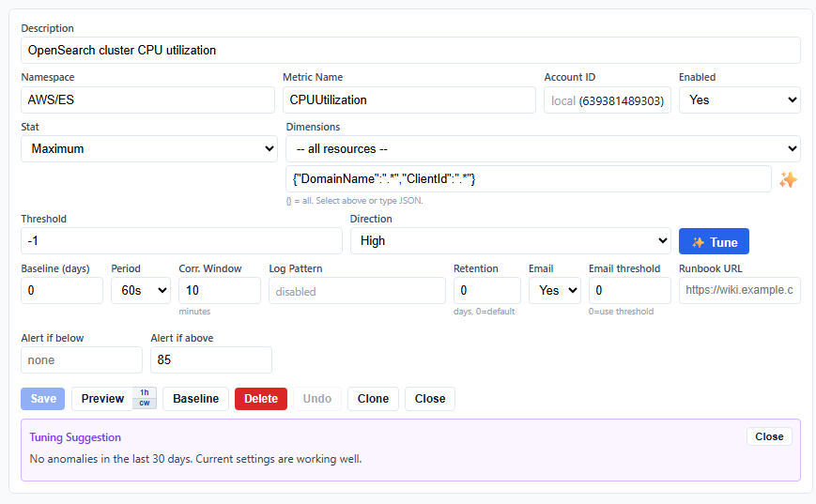The height and width of the screenshot is (504, 816).
Task: Open the Enabled dropdown set to Yes
Action: [x=740, y=99]
